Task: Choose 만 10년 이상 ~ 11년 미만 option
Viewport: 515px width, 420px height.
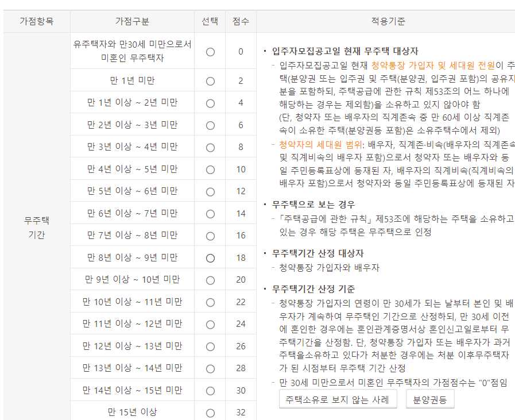Action: (x=210, y=303)
